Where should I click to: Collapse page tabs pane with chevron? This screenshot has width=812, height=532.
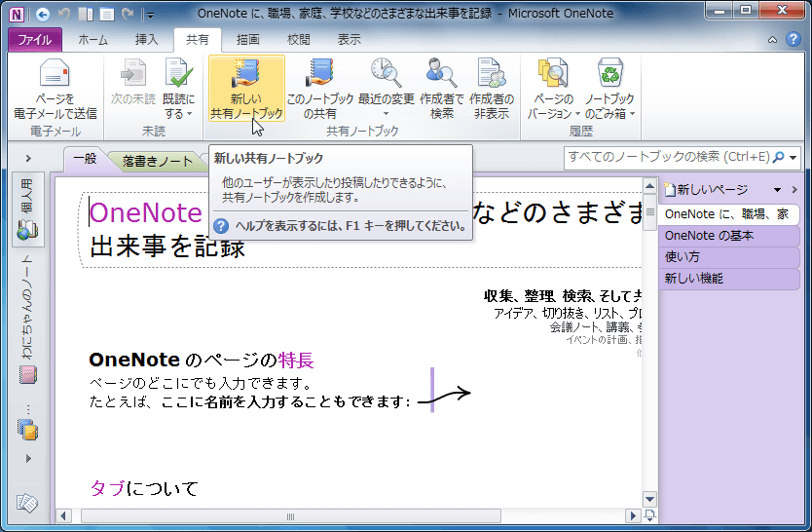tap(794, 190)
